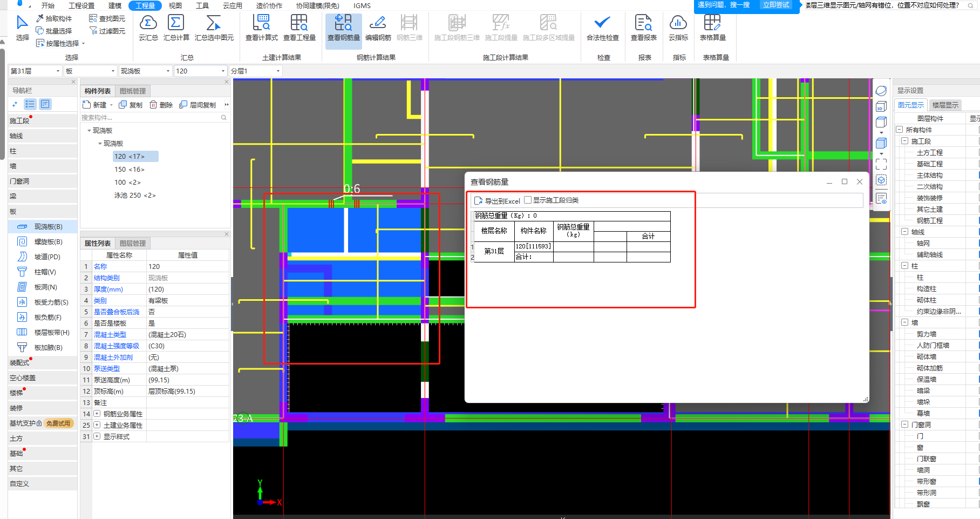
Task: Click 复制 in component list
Action: click(x=131, y=105)
